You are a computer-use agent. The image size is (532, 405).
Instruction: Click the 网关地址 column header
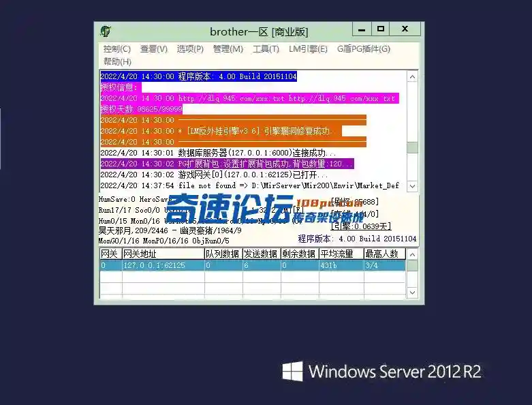tap(163, 254)
